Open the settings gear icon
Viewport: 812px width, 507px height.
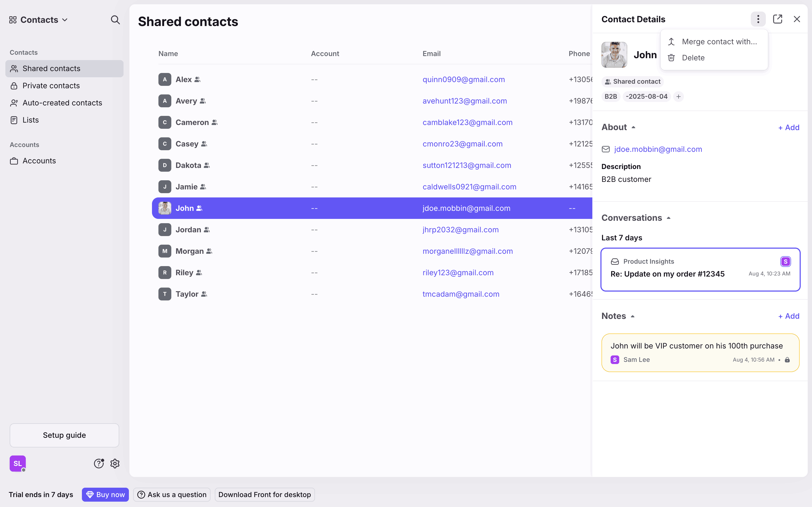[x=115, y=464]
